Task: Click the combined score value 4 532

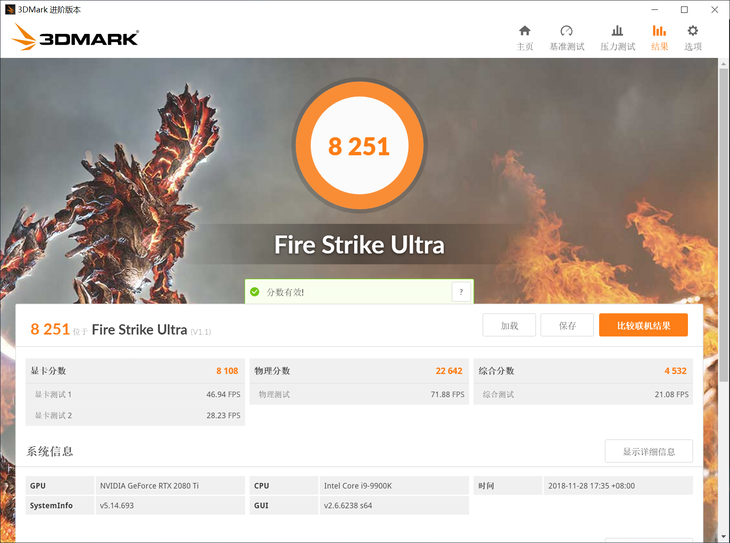Action: point(676,371)
